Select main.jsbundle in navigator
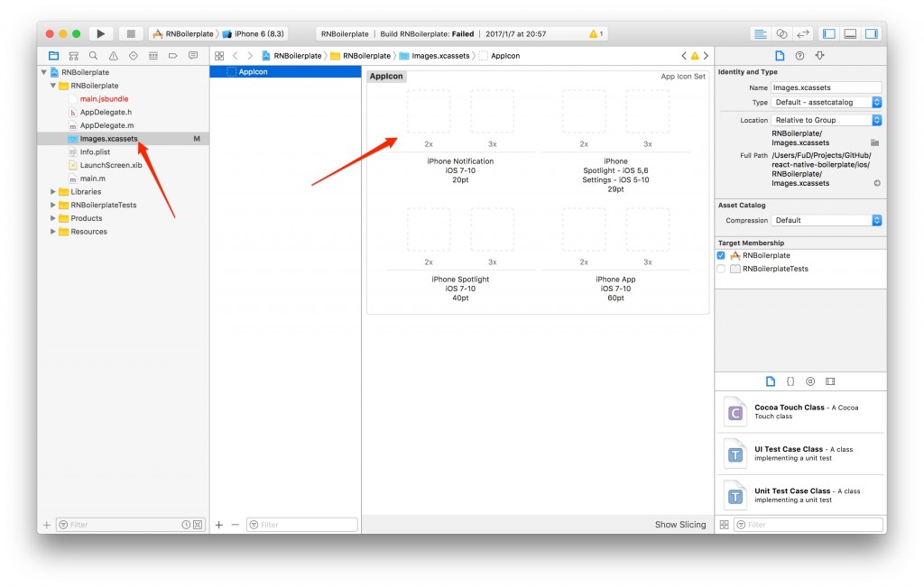The width and height of the screenshot is (924, 587). tap(104, 99)
